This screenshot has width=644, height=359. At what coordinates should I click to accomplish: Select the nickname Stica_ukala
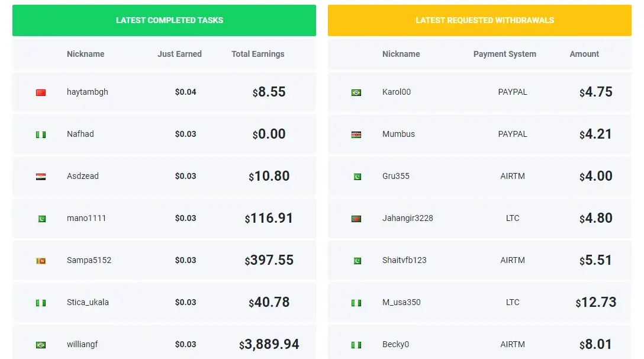[88, 302]
